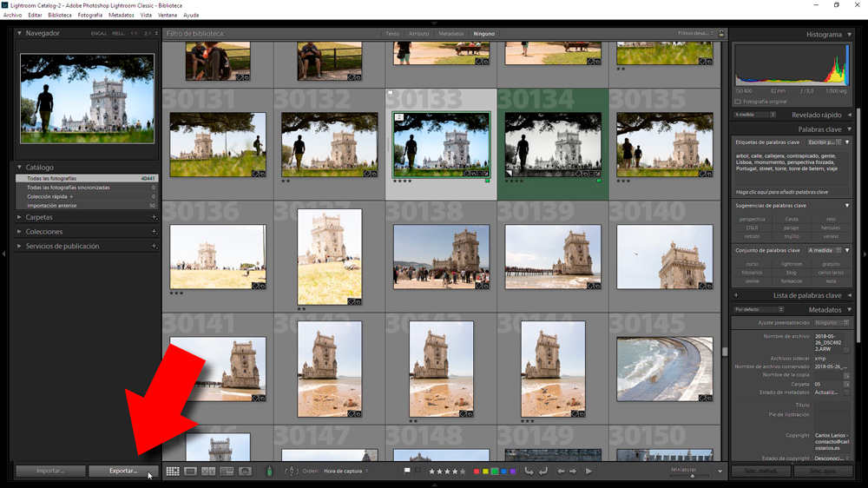Go to next photo with right arrow
The image size is (868, 488).
pyautogui.click(x=573, y=472)
